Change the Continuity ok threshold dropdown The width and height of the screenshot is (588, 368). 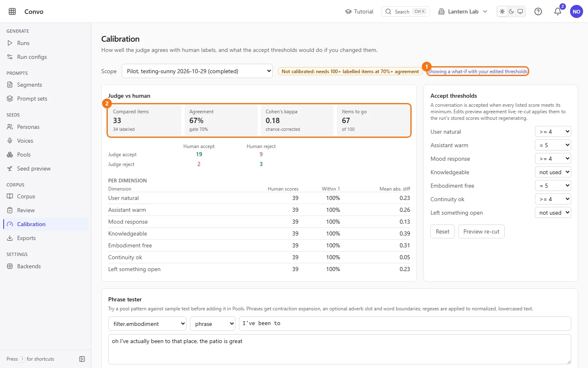point(553,199)
